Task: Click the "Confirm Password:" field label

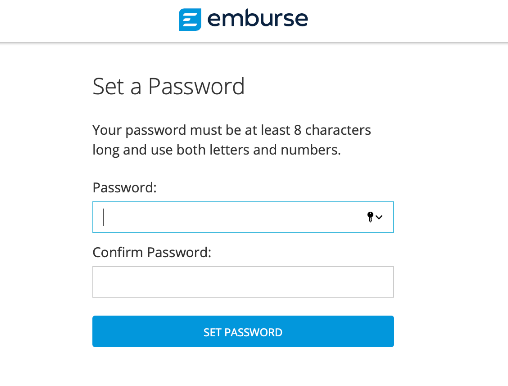Action: pos(152,252)
